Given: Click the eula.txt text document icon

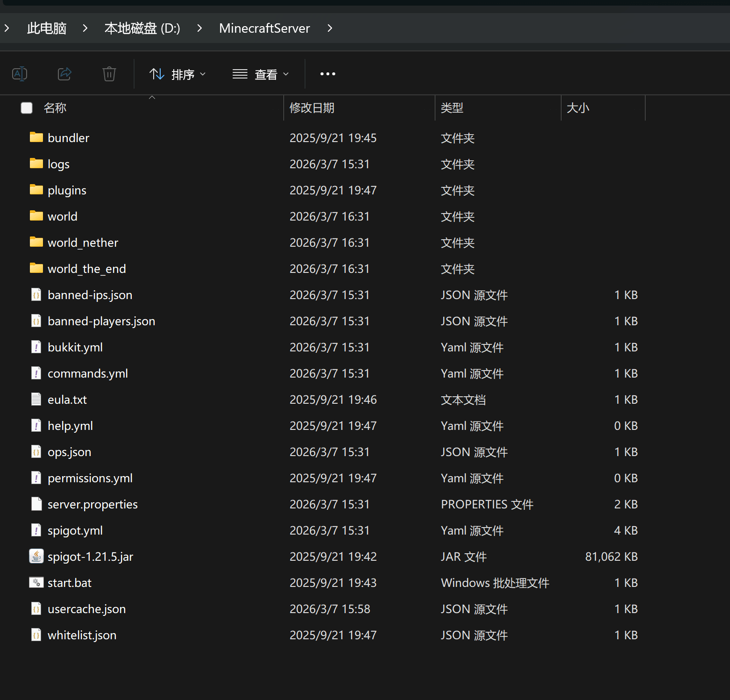Looking at the screenshot, I should (x=36, y=399).
